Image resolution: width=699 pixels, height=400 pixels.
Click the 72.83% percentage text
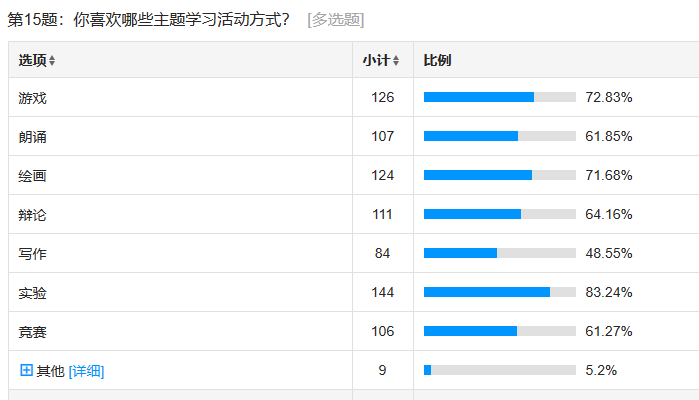point(609,97)
